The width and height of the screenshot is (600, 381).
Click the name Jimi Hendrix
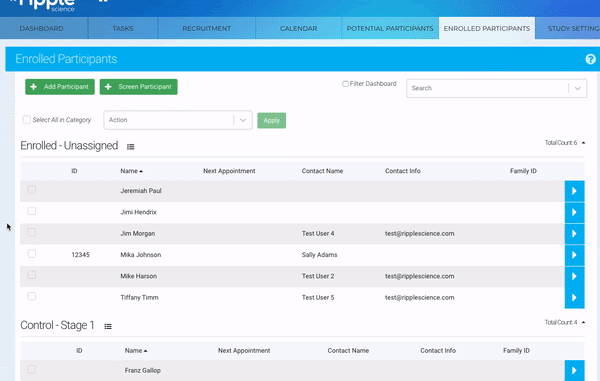[x=139, y=212]
